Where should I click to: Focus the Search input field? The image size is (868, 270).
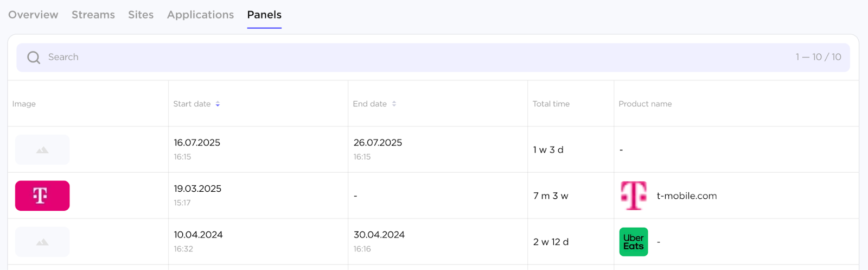tap(380, 57)
